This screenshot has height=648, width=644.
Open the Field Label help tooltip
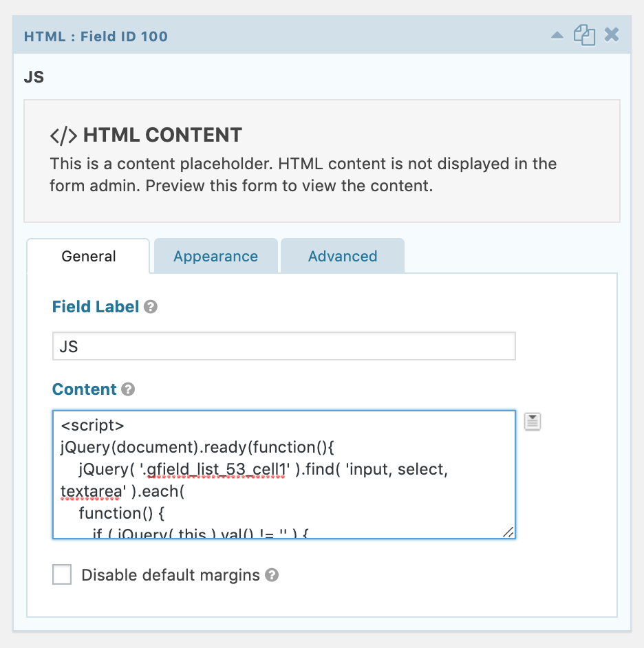pyautogui.click(x=151, y=307)
